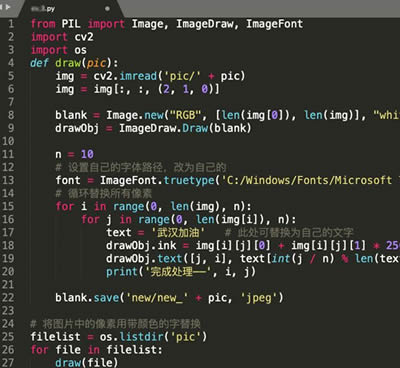Click 'print' on line 20
The image size is (400, 368).
tap(122, 272)
